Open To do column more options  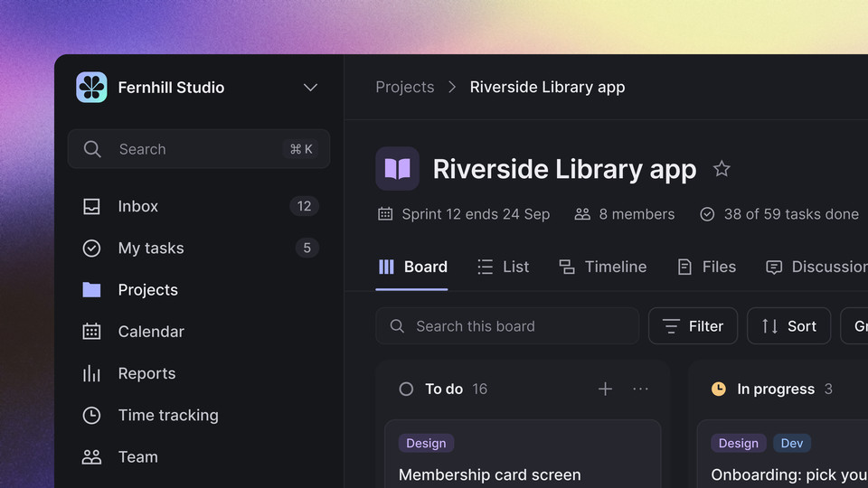click(x=640, y=389)
